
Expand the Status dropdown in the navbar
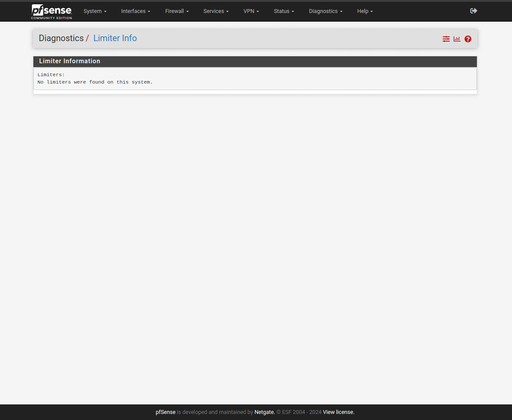click(284, 11)
